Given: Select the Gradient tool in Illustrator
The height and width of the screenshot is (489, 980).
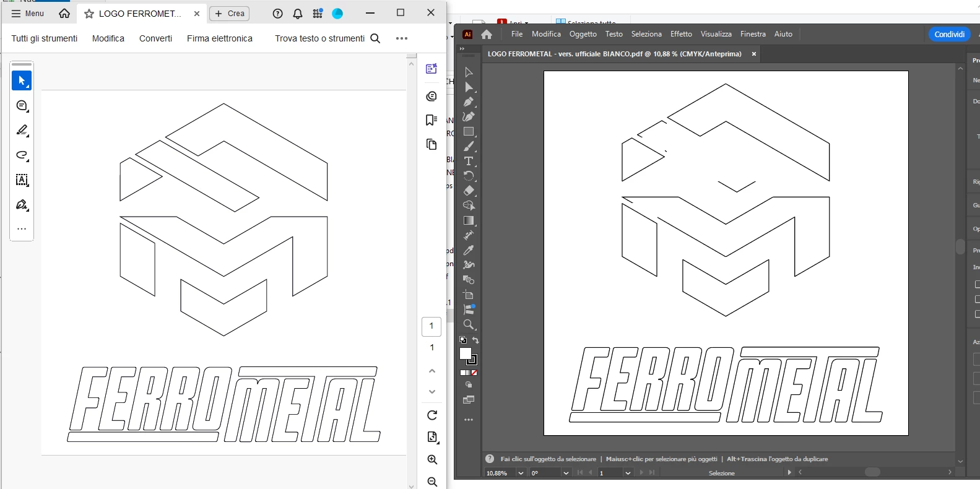Looking at the screenshot, I should (469, 220).
